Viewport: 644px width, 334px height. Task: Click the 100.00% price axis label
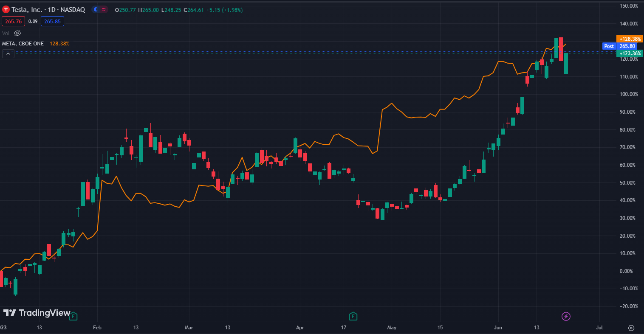click(x=629, y=94)
